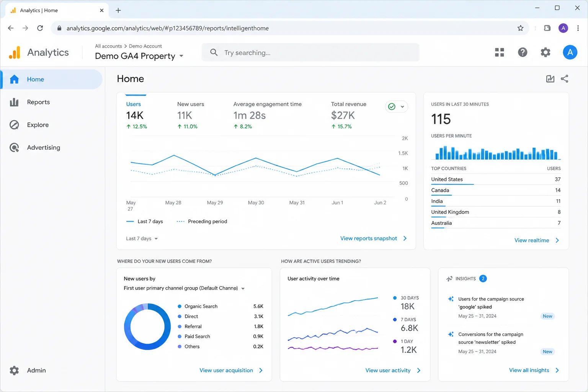
Task: Bookmark this page with the star icon
Action: [x=520, y=28]
